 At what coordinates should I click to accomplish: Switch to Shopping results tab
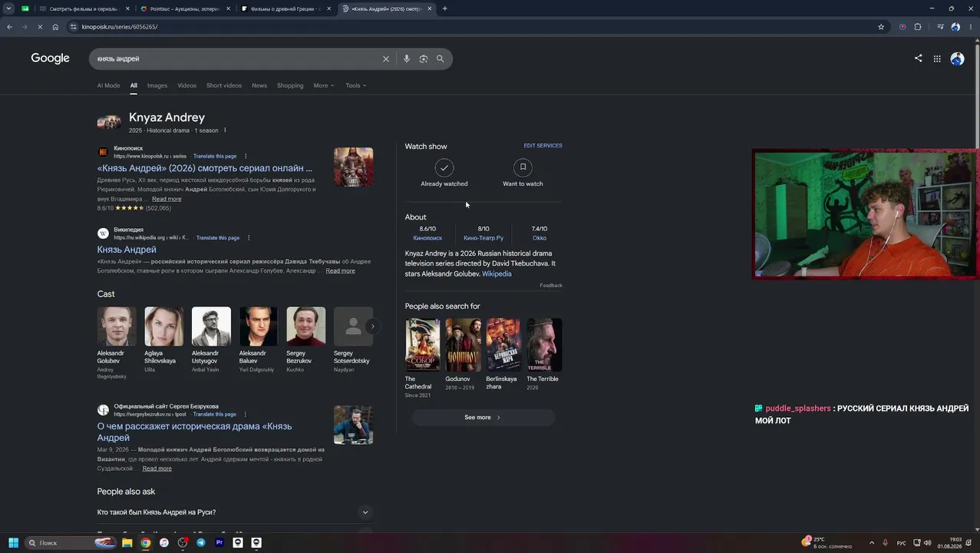click(290, 85)
